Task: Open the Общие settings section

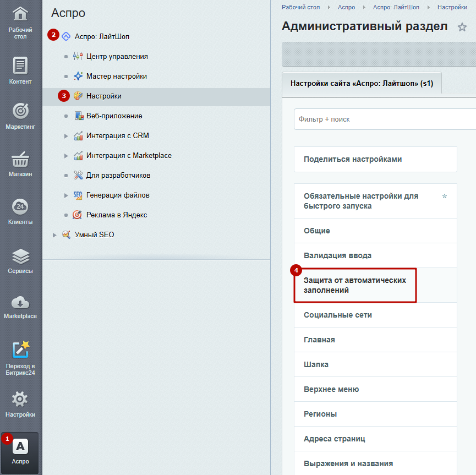Action: click(x=375, y=231)
